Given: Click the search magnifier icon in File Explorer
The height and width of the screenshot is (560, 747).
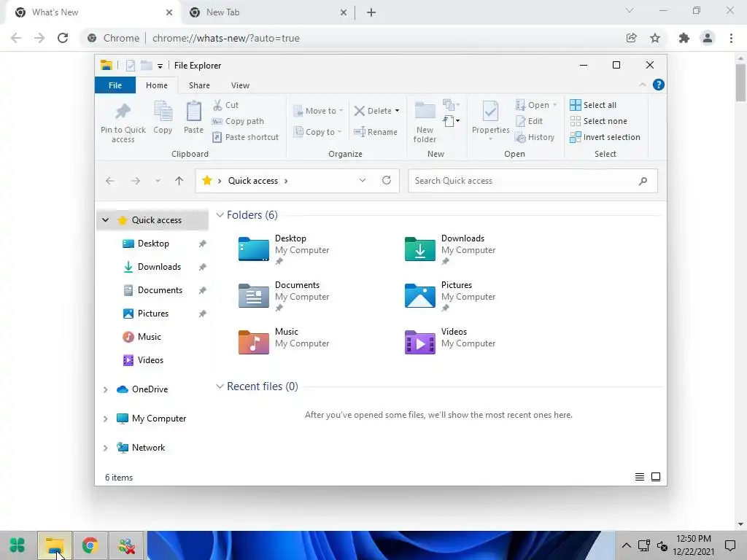Looking at the screenshot, I should click(643, 181).
